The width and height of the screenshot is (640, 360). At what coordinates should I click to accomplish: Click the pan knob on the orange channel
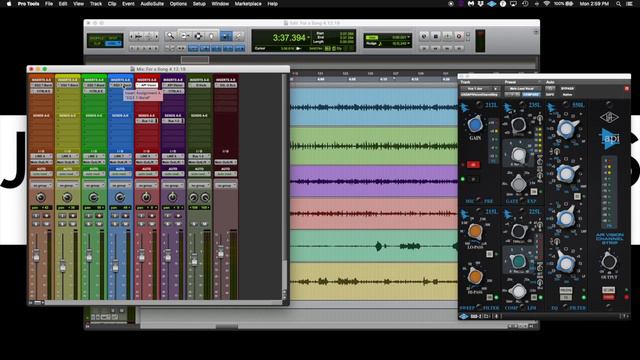[40, 198]
